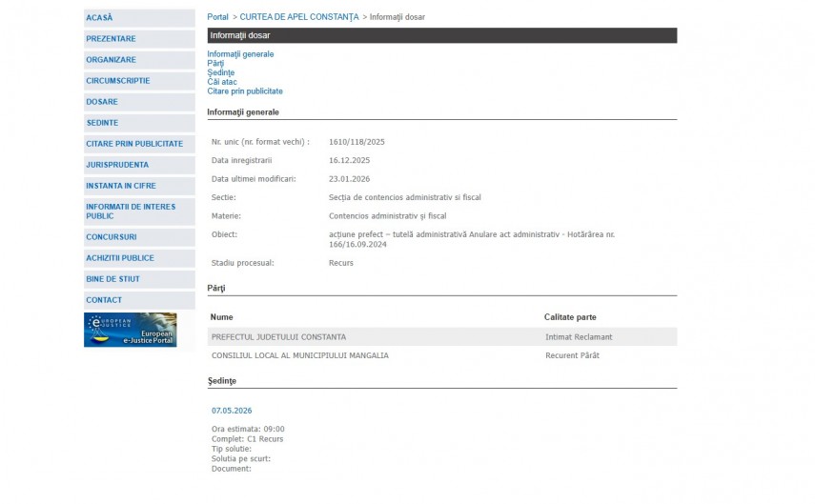Follow the CURTEA DE APEL CONSTANȚA breadcrumb
This screenshot has width=815, height=504.
pyautogui.click(x=299, y=17)
